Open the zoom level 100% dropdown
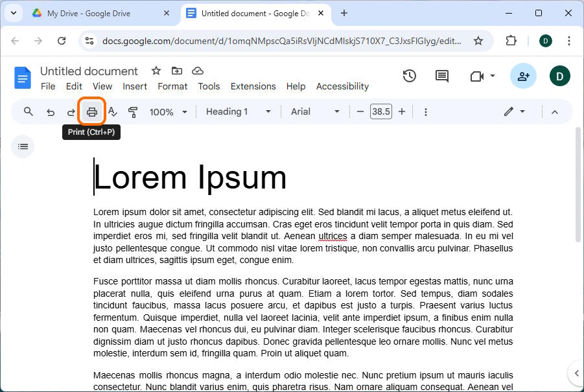 coord(169,112)
